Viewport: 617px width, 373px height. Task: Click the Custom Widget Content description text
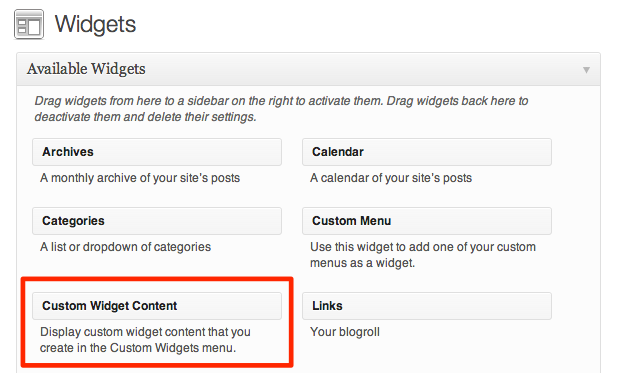145,340
